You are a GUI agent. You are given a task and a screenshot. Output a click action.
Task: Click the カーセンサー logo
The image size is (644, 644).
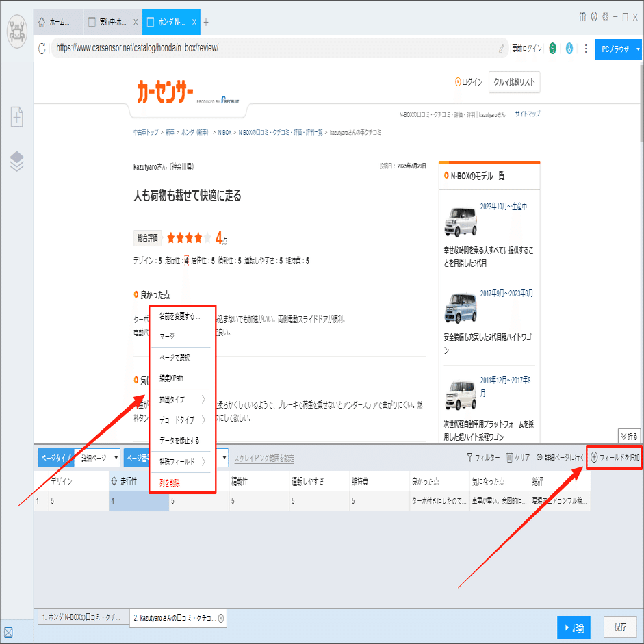[165, 91]
